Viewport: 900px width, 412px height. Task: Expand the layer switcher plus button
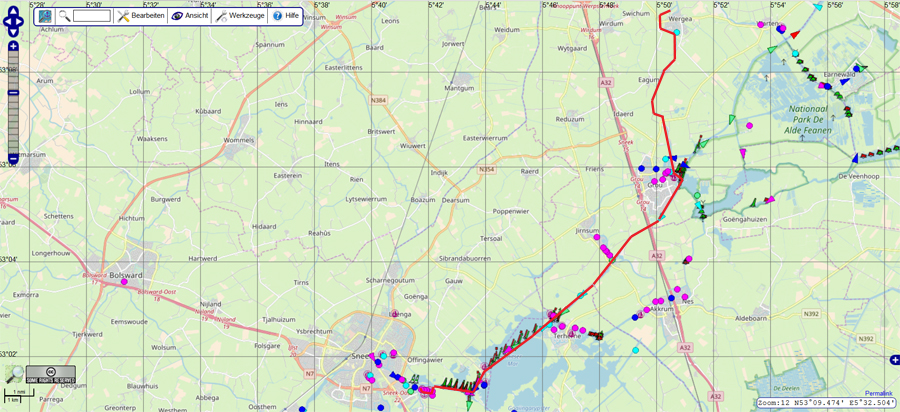point(894,360)
